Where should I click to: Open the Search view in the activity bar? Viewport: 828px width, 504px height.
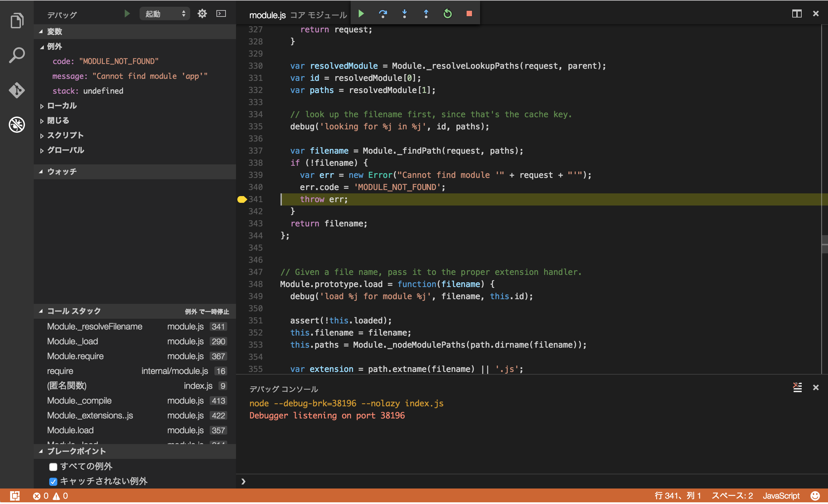17,55
